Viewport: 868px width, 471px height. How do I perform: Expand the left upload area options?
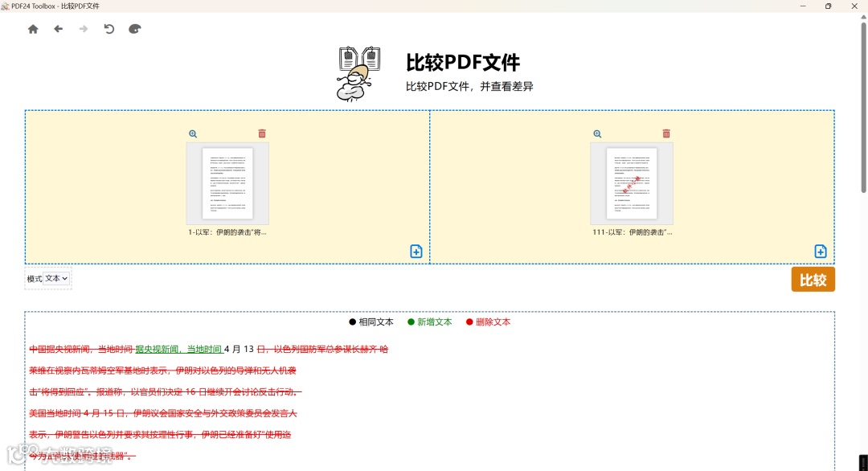click(x=416, y=251)
